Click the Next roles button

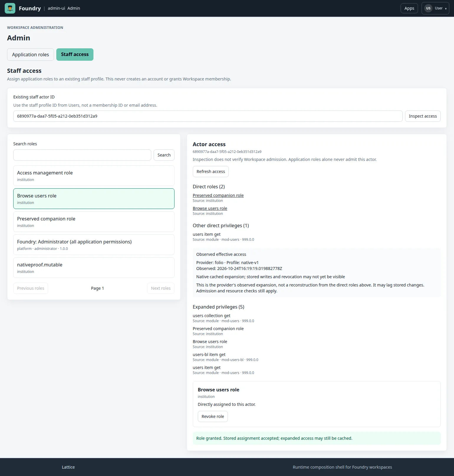pyautogui.click(x=161, y=288)
